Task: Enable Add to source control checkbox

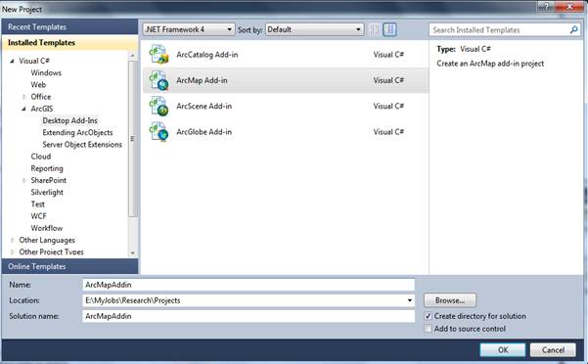Action: tap(428, 329)
